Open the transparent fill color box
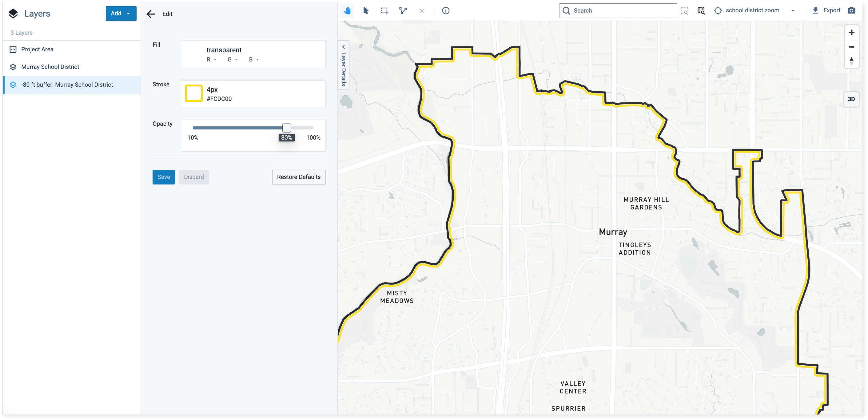 [253, 54]
